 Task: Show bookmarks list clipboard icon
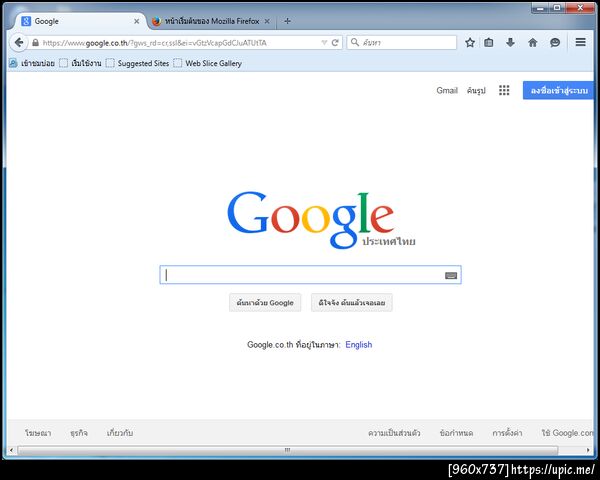coord(489,42)
